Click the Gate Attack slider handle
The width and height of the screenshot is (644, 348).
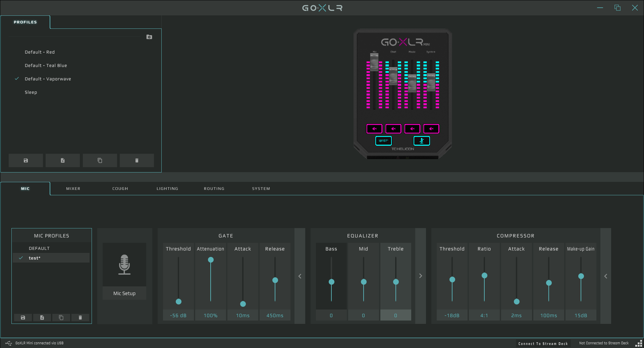[x=243, y=304]
